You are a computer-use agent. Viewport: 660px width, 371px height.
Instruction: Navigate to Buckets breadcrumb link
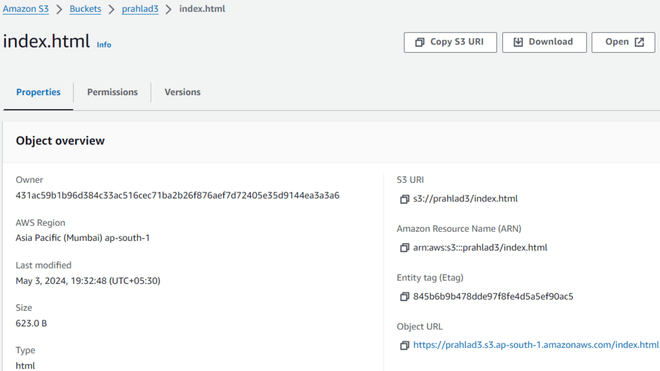click(85, 9)
